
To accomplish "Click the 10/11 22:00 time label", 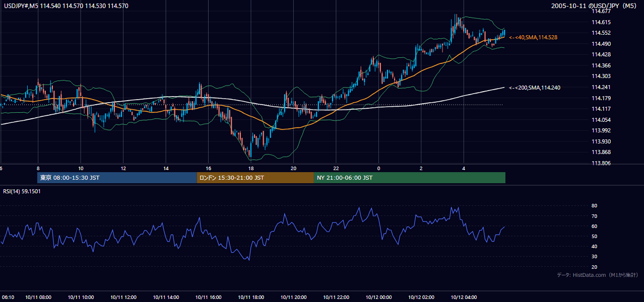I will click(x=336, y=297).
